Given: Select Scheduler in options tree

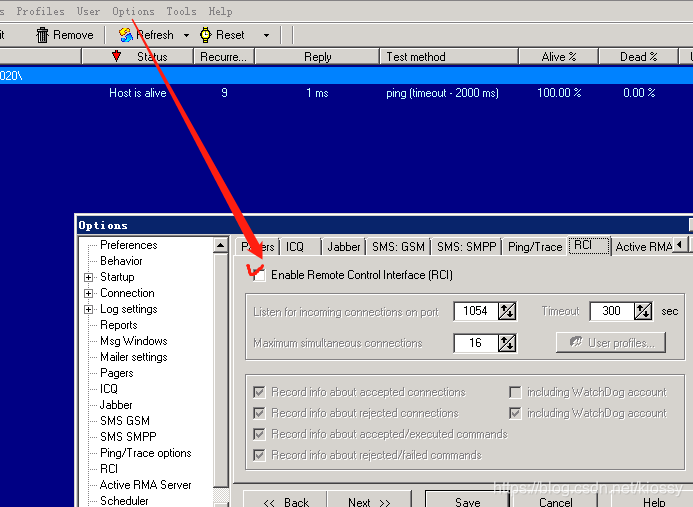Looking at the screenshot, I should (x=124, y=500).
